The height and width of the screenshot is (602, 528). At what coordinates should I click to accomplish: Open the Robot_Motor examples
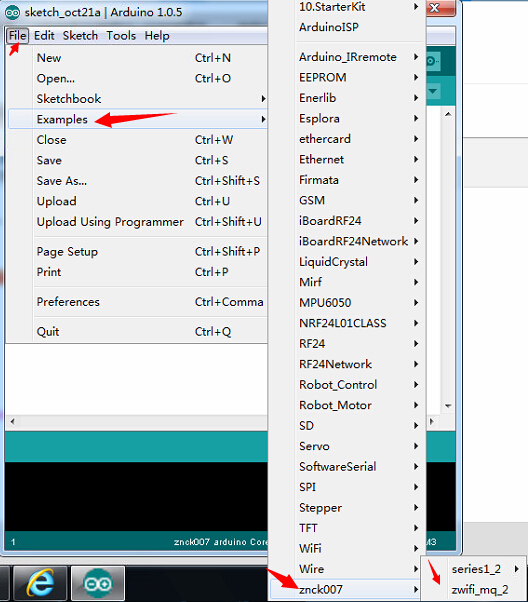(x=347, y=405)
